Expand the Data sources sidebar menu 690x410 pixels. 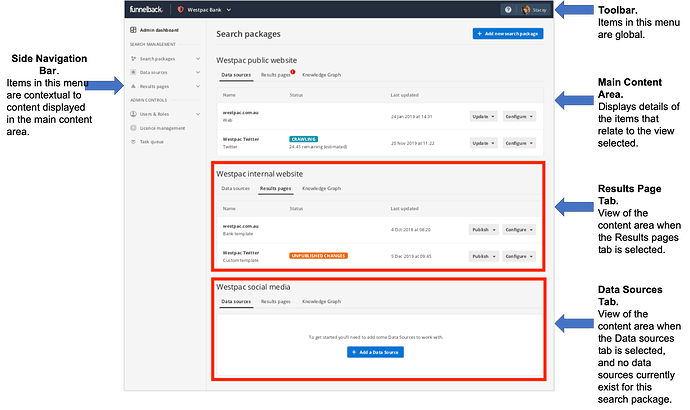click(x=198, y=73)
